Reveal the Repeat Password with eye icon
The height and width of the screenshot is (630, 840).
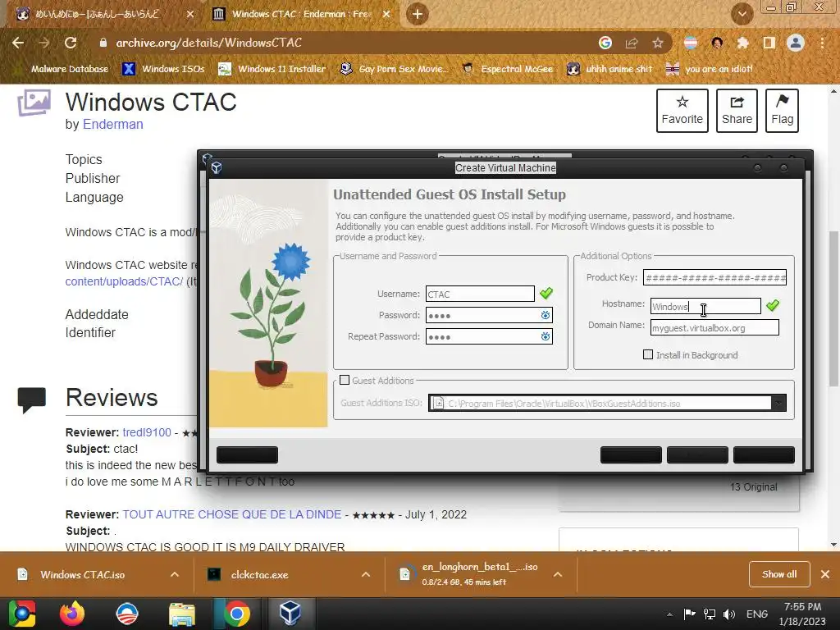(546, 337)
